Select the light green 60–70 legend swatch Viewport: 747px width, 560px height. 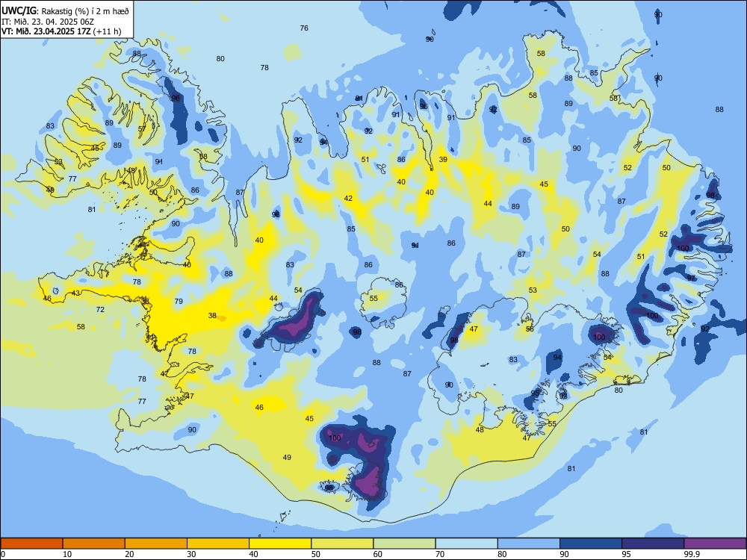pyautogui.click(x=404, y=544)
